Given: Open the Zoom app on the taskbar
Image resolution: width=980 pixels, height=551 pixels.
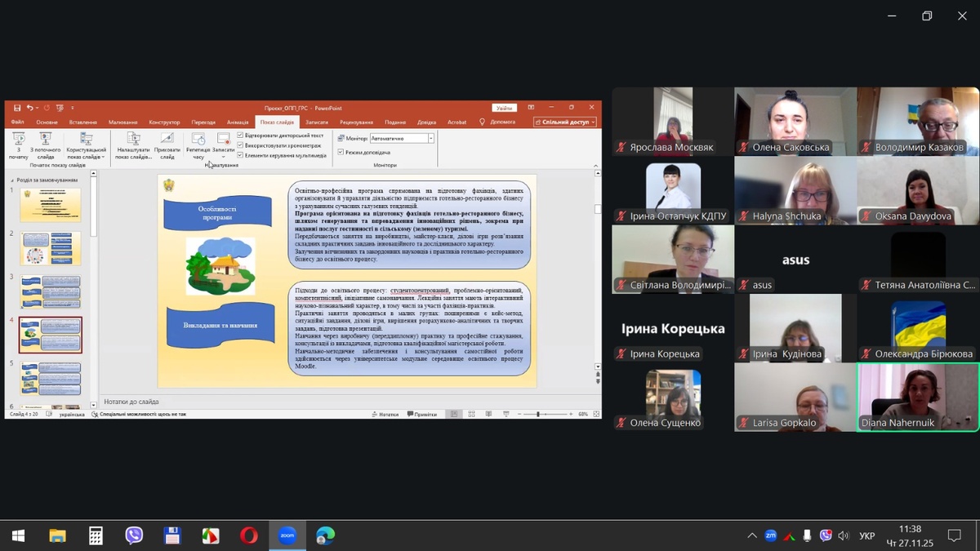Looking at the screenshot, I should [x=287, y=535].
